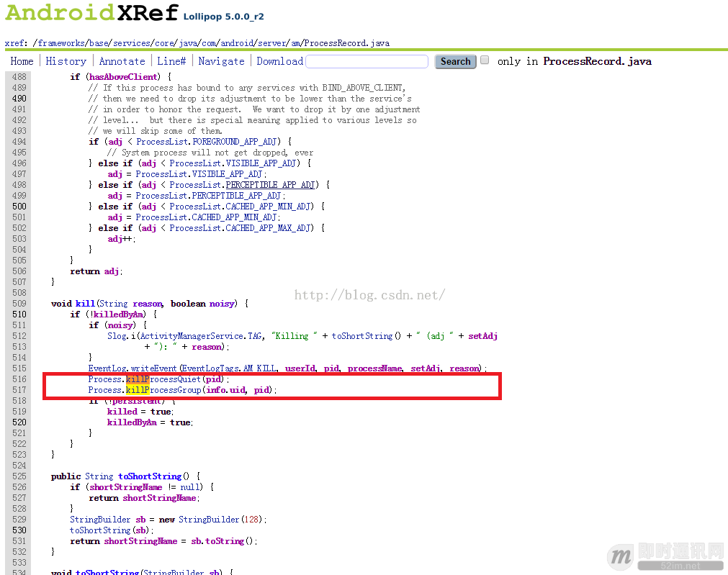Open the Navigate menu link
The height and width of the screenshot is (575, 728).
222,61
